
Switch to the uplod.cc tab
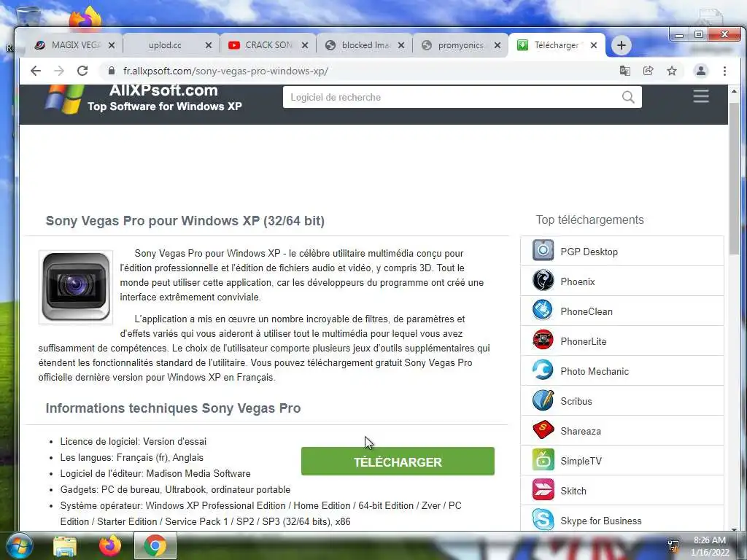[164, 45]
